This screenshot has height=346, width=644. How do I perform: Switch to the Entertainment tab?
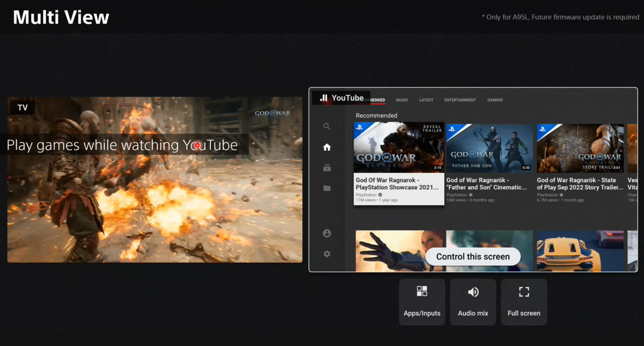(460, 100)
